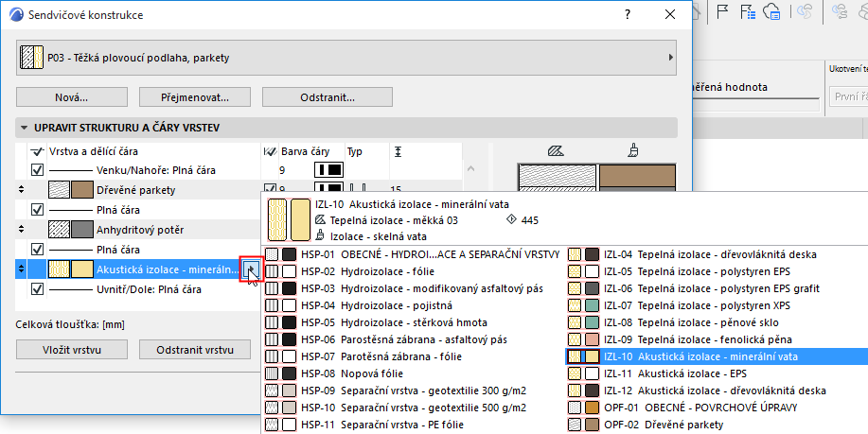Viewport: 868px width, 434px height.
Task: Click the Nová... button
Action: pyautogui.click(x=72, y=97)
